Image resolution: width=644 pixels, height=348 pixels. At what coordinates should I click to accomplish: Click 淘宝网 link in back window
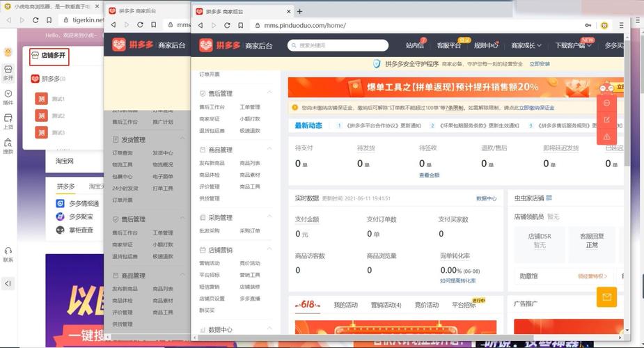tap(65, 161)
